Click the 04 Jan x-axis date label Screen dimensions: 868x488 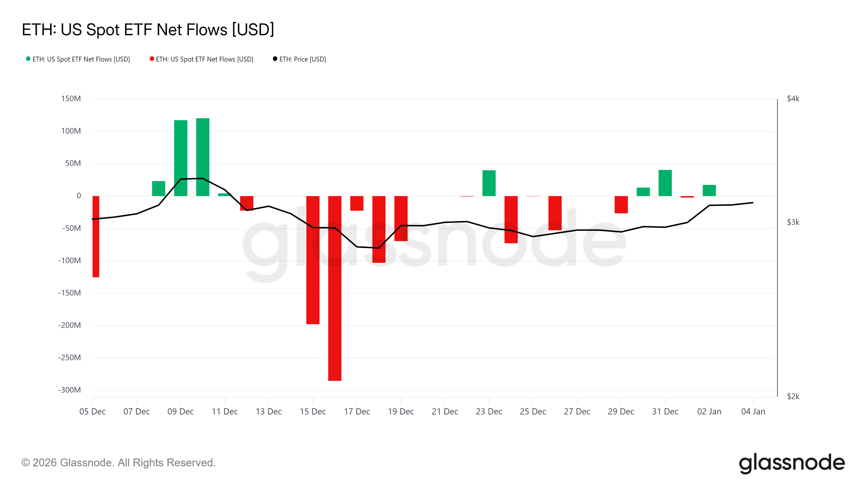753,412
